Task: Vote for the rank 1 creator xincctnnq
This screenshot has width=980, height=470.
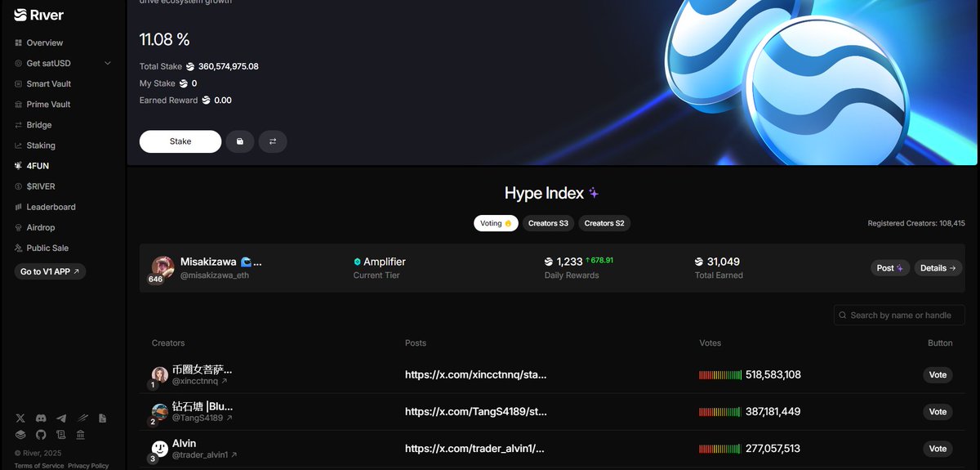Action: pos(938,375)
